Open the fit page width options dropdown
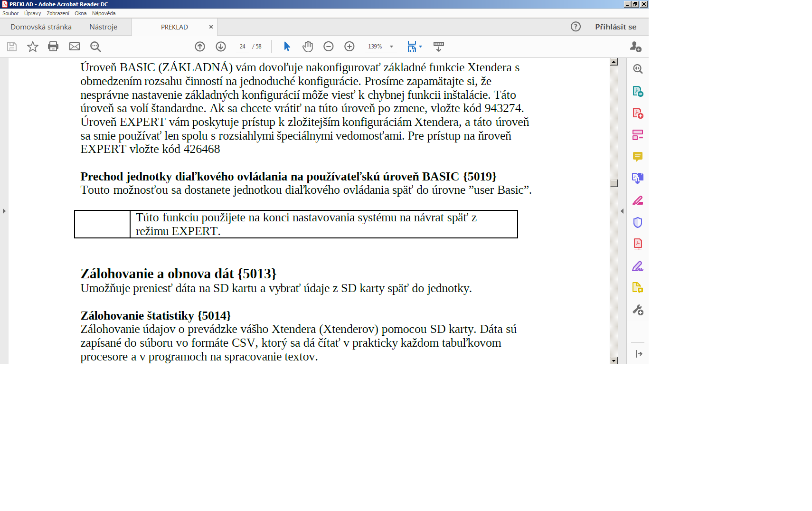 click(420, 47)
